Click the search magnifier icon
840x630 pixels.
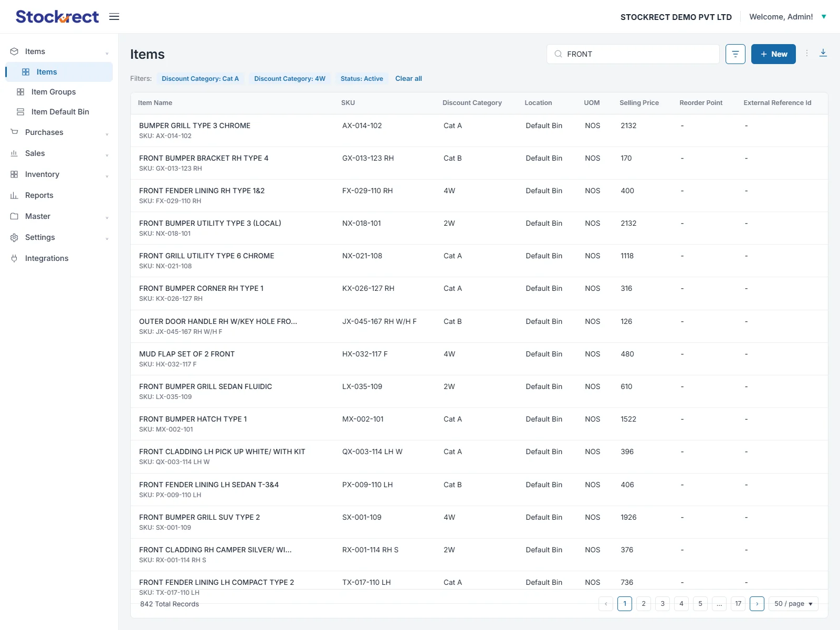[x=558, y=54]
